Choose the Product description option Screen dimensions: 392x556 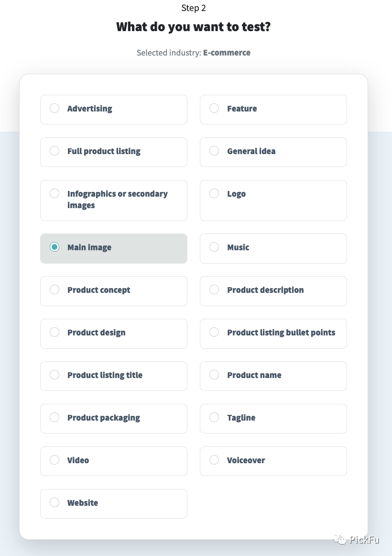pyautogui.click(x=214, y=290)
